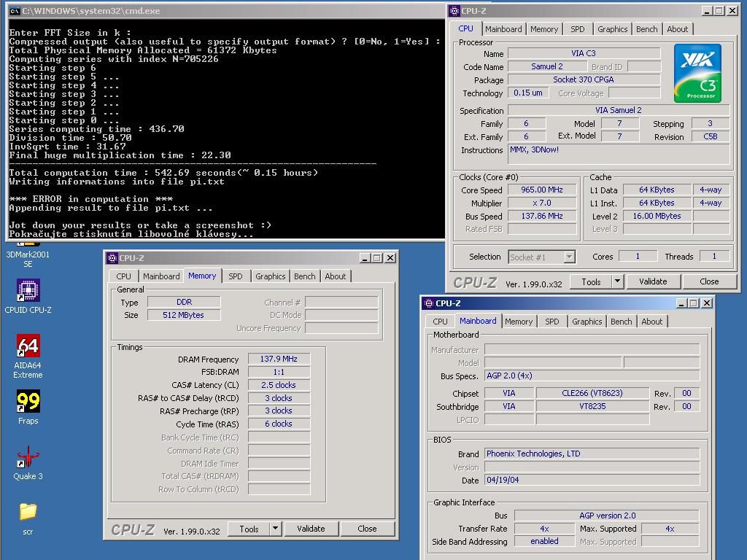Image resolution: width=747 pixels, height=560 pixels.
Task: Click Total computation time line in cmd
Action: click(x=163, y=173)
